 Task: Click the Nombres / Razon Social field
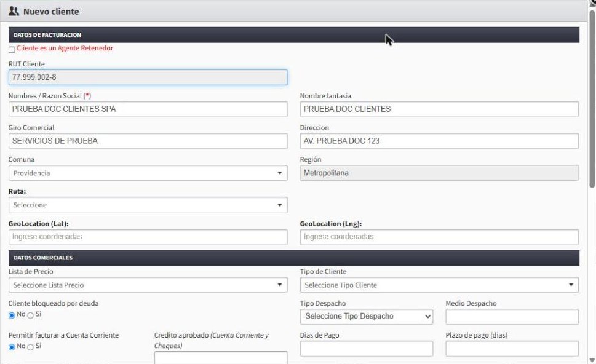coord(148,109)
